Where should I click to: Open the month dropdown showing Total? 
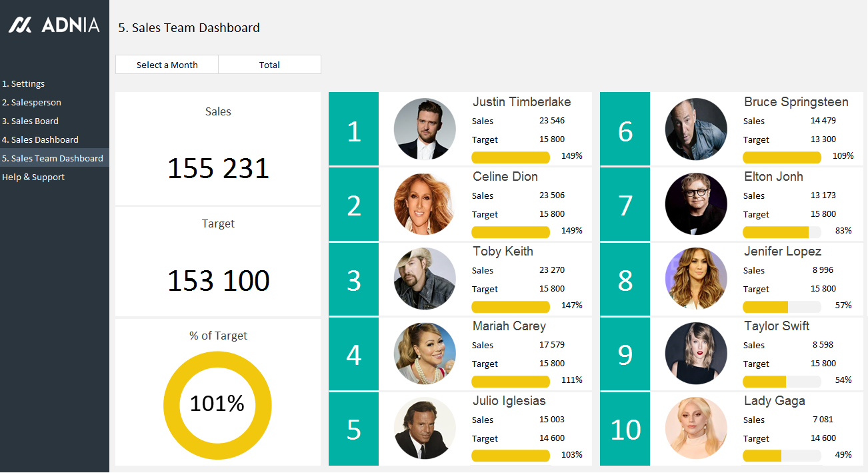(269, 65)
